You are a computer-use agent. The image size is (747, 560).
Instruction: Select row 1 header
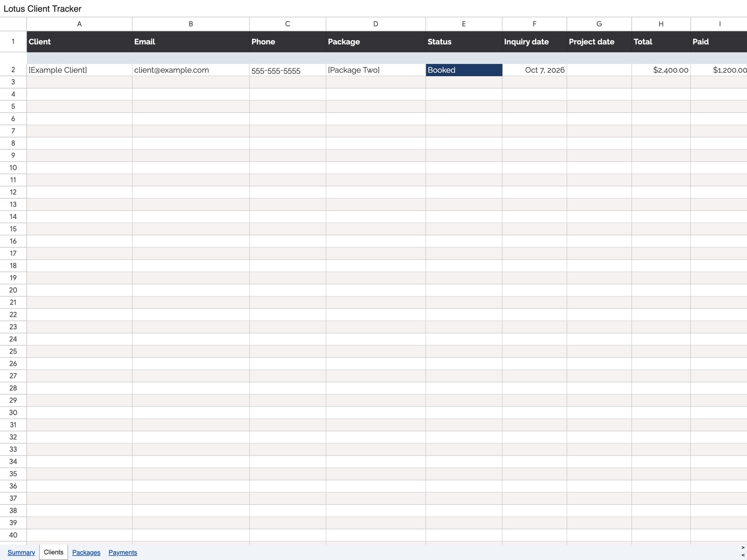[x=13, y=42]
